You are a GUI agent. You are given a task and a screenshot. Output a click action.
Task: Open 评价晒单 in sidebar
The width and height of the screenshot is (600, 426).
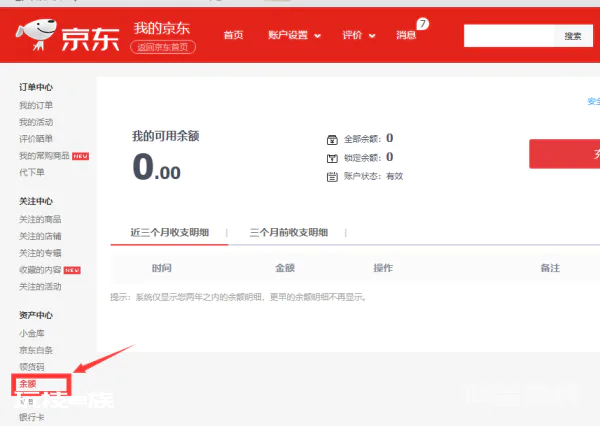[x=36, y=139]
